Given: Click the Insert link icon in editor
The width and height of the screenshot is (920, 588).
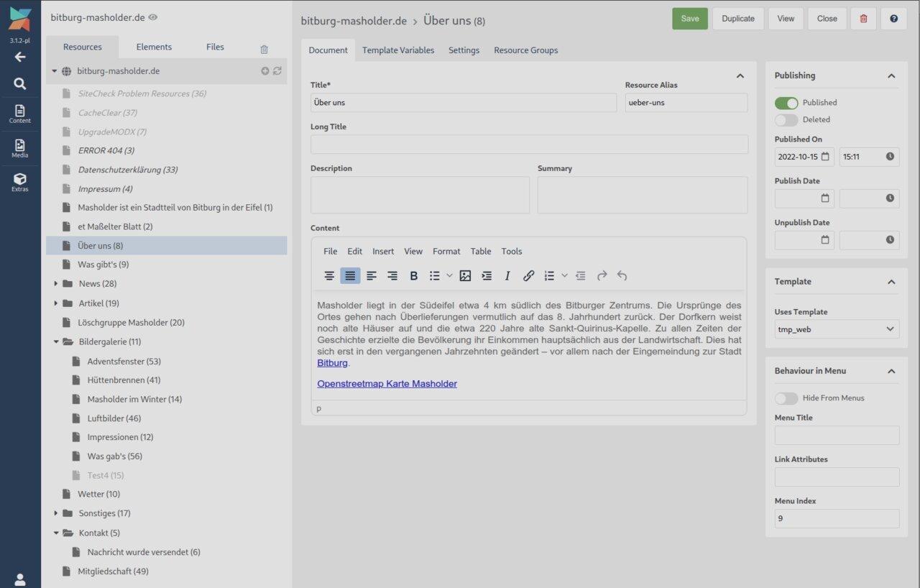Looking at the screenshot, I should coord(528,276).
